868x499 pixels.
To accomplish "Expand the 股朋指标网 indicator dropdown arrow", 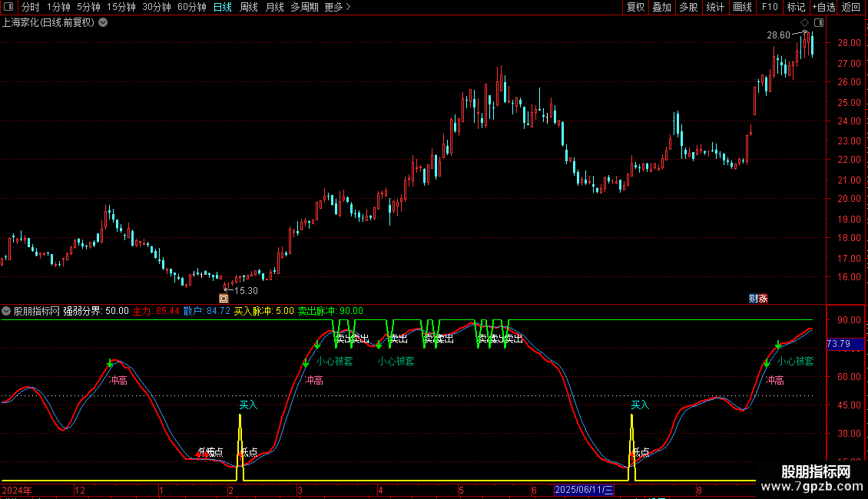I will click(6, 311).
